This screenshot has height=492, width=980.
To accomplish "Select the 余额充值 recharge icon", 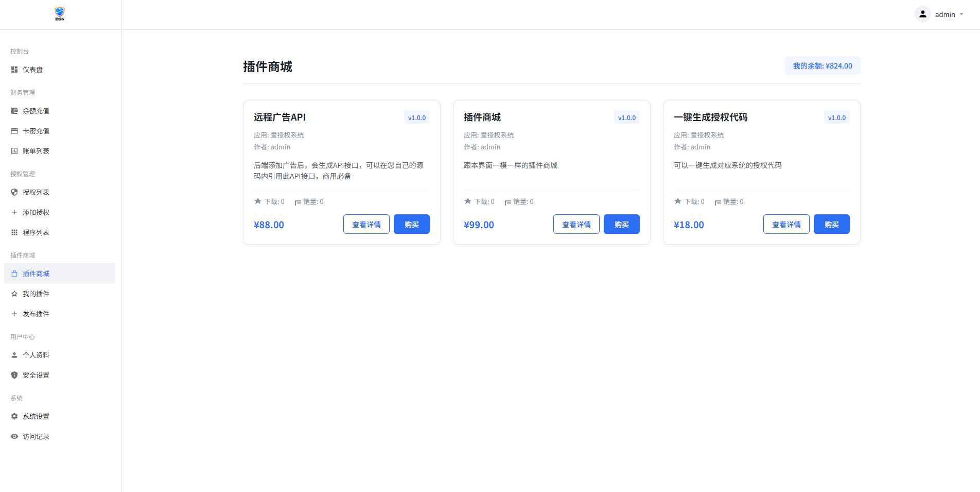I will click(14, 111).
